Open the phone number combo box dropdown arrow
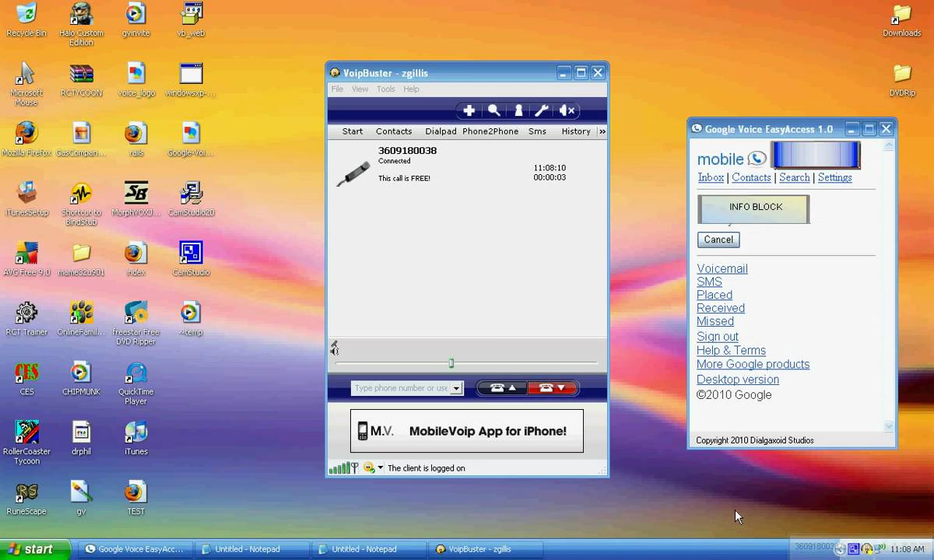Image resolution: width=934 pixels, height=560 pixels. click(x=456, y=388)
